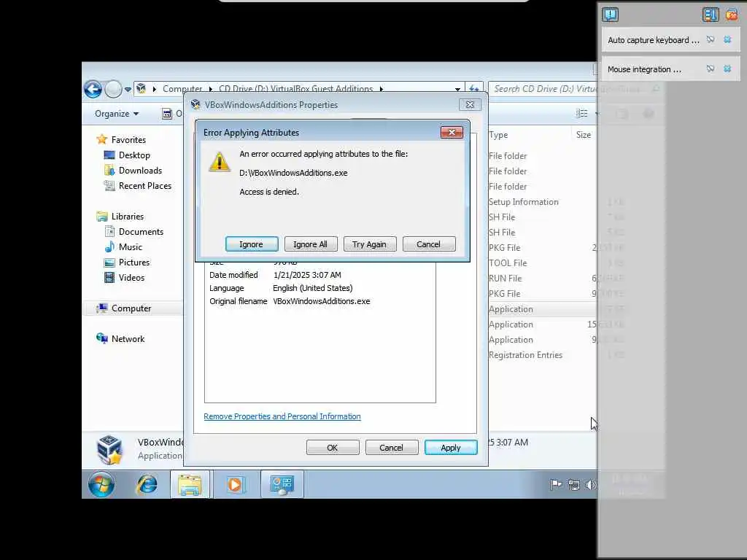Select Libraries in the navigation pane

127,216
